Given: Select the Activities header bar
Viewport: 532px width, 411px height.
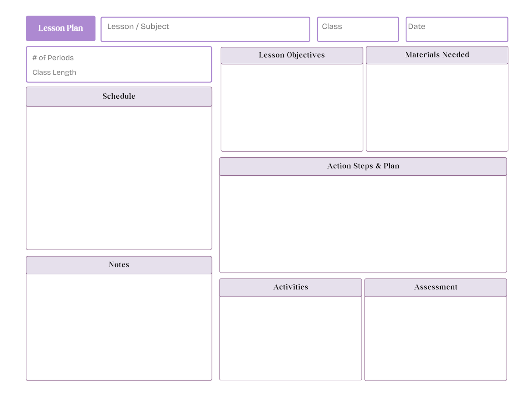Looking at the screenshot, I should pos(290,288).
